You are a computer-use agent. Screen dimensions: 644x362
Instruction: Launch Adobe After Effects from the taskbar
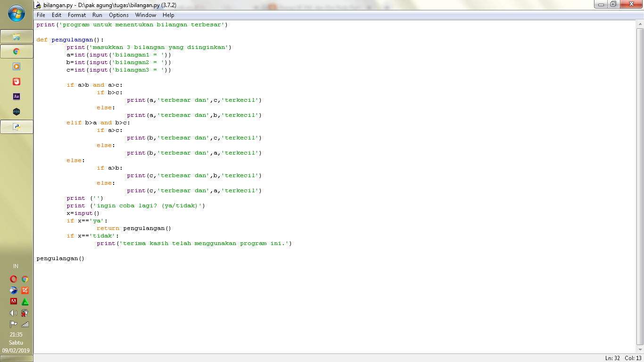coord(17,97)
